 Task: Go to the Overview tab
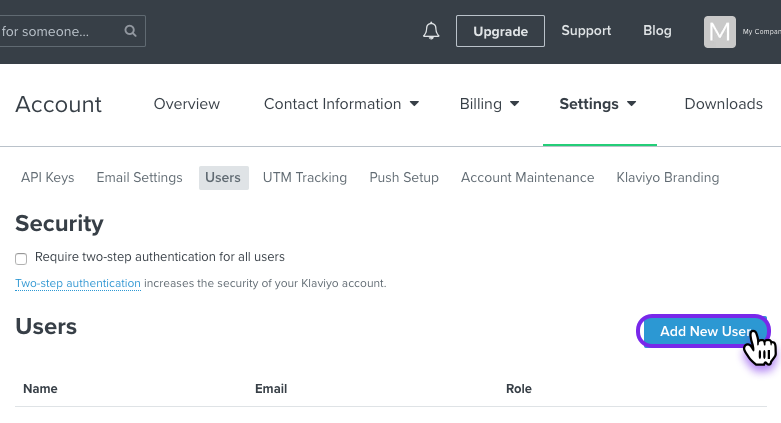[187, 104]
